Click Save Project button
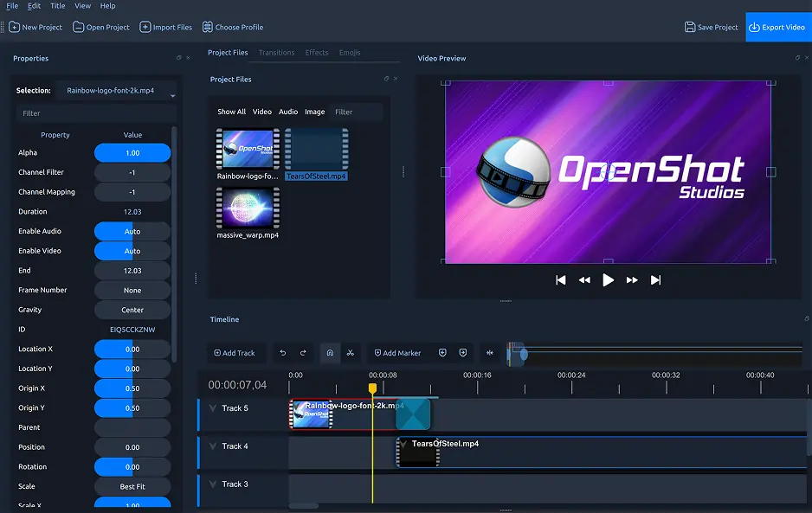812x513 pixels. click(711, 27)
